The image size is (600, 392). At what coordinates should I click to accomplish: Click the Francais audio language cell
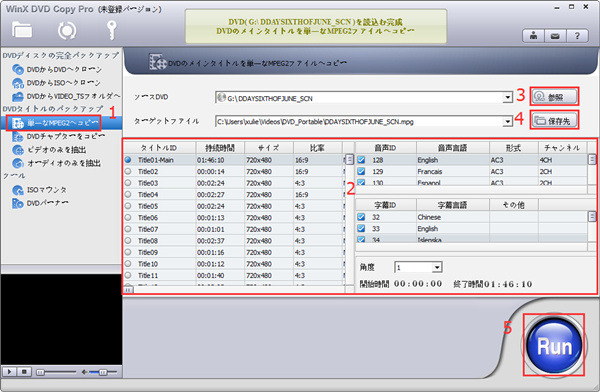pyautogui.click(x=430, y=172)
